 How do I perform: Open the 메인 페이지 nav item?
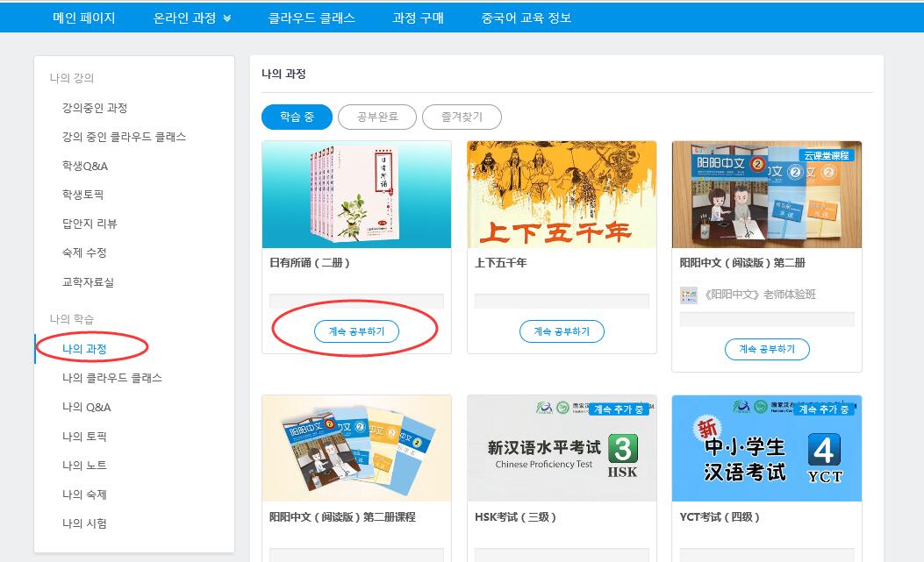coord(83,18)
